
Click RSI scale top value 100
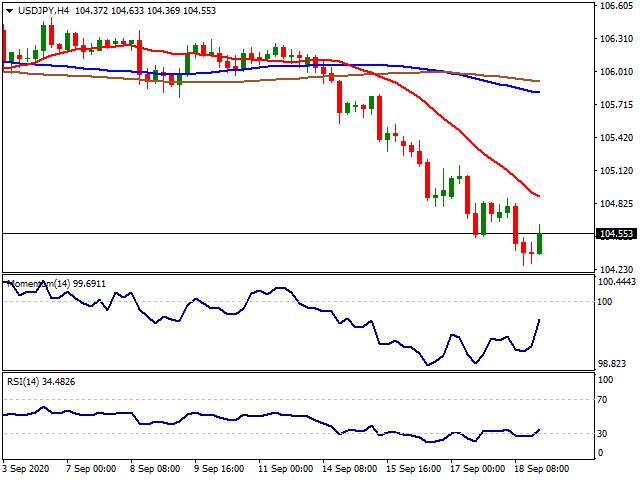tap(605, 380)
